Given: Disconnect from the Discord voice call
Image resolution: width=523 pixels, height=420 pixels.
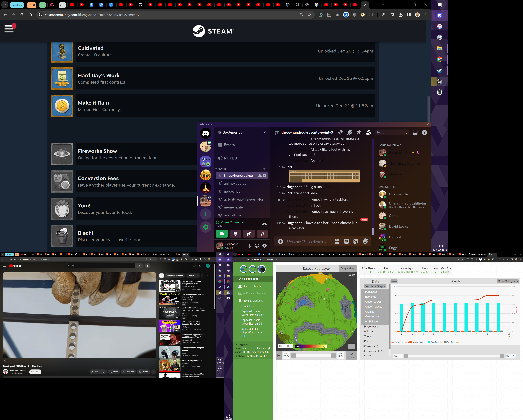Looking at the screenshot, I should tap(265, 224).
